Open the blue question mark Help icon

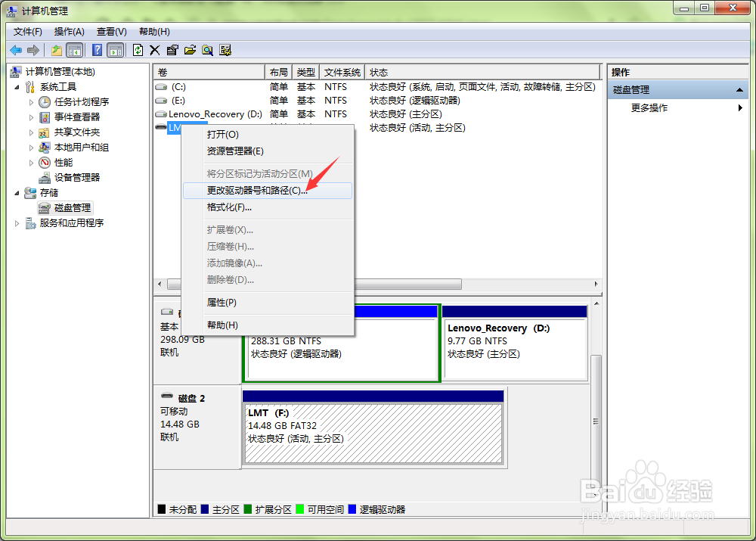tap(97, 50)
